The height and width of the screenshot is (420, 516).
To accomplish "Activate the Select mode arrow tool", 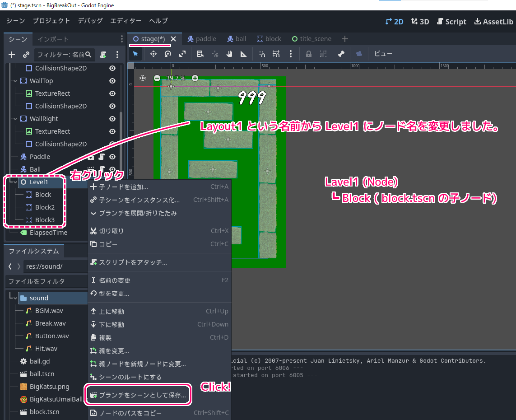I will [x=135, y=54].
